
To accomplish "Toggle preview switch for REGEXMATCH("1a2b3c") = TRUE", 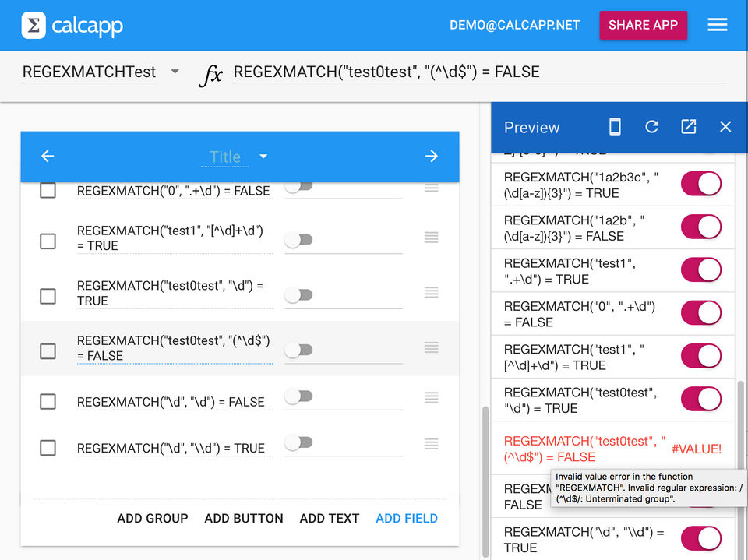I will tap(700, 184).
